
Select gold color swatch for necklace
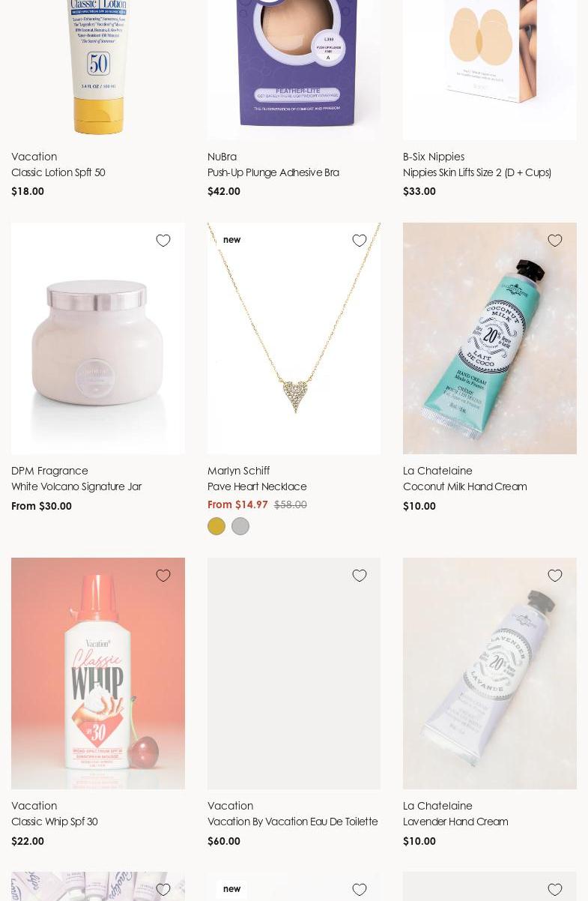point(216,526)
